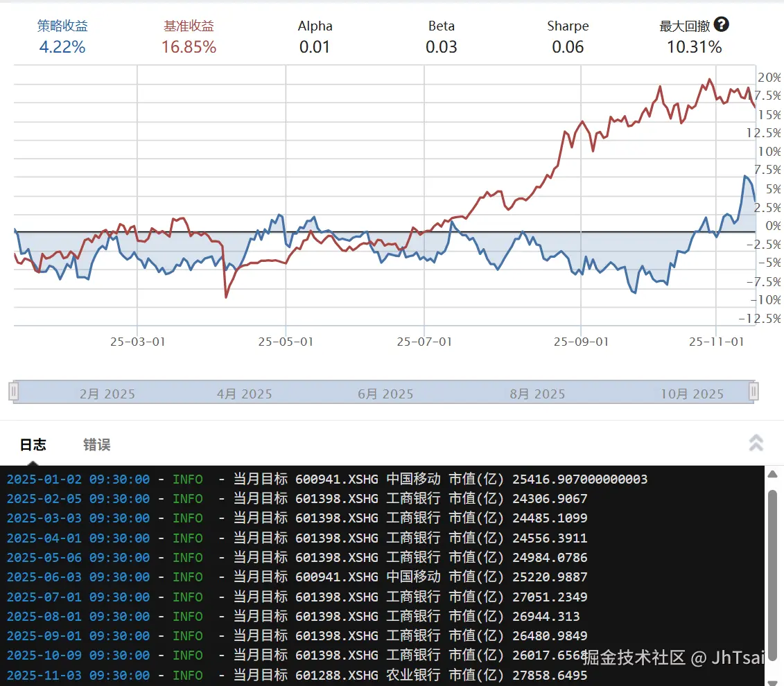
Task: Toggle the 策略收益 series legend
Action: [62, 25]
